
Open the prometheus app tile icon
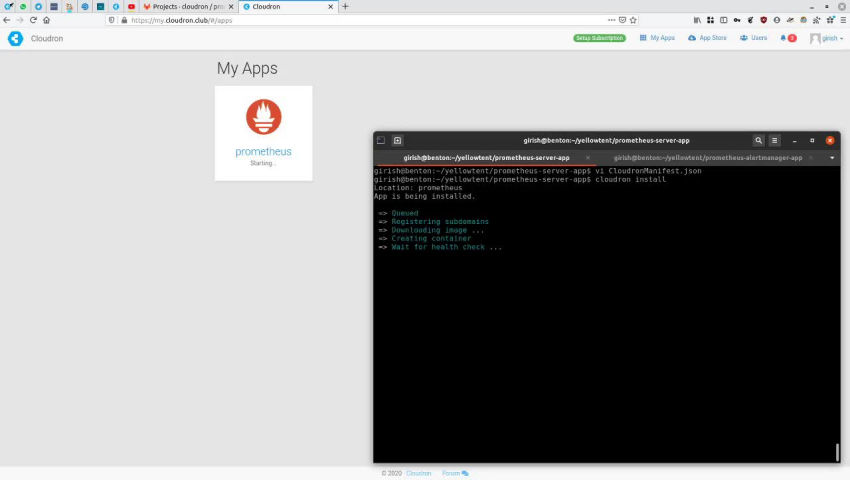[263, 117]
